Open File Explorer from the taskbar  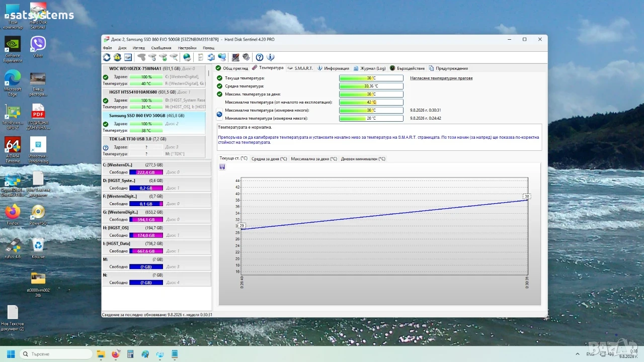tap(101, 354)
